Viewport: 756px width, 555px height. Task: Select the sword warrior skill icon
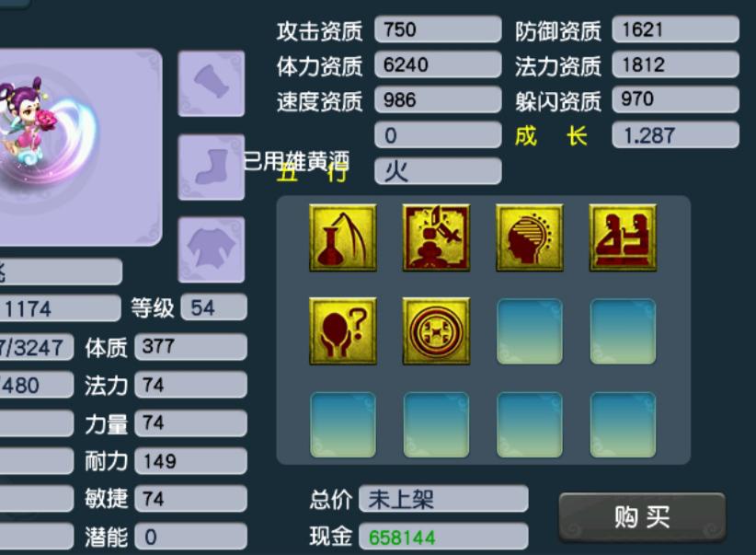click(436, 238)
